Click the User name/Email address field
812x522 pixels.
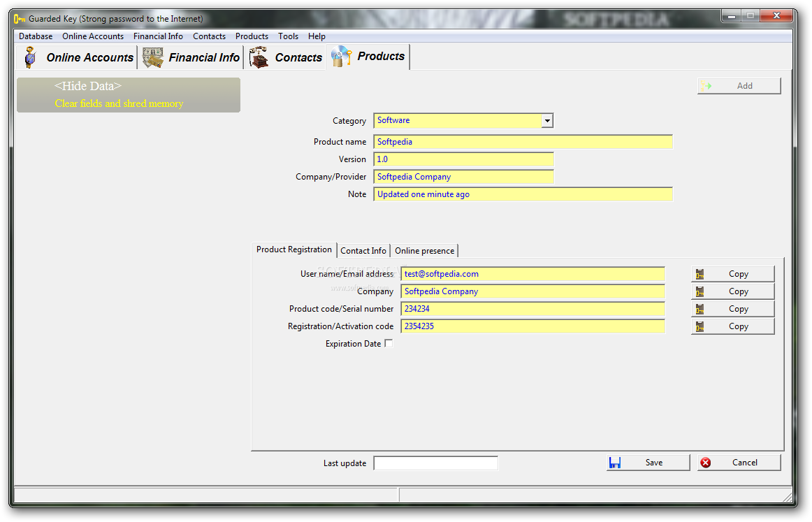(x=533, y=274)
